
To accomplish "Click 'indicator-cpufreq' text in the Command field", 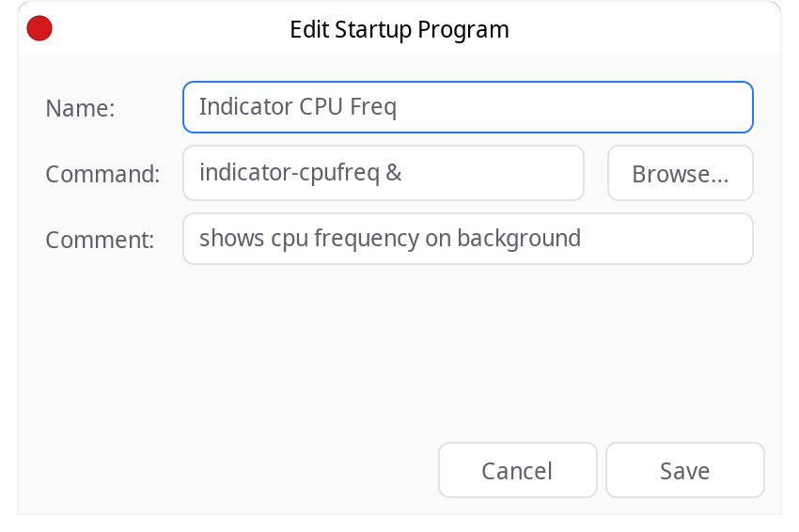I will (x=289, y=173).
